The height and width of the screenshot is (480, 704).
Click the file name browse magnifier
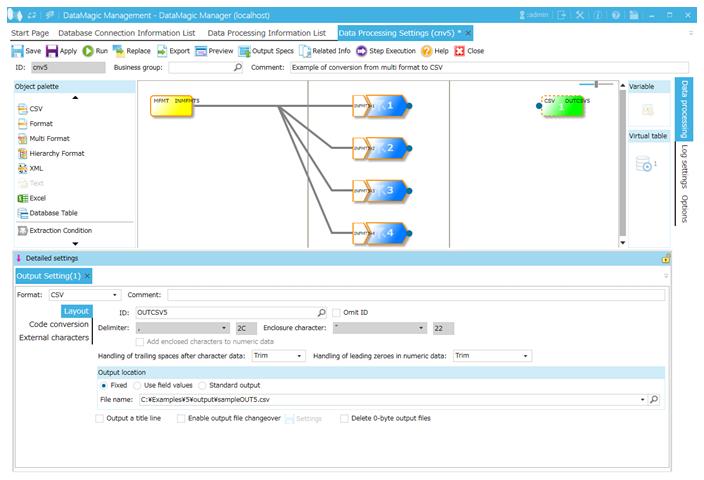point(654,399)
